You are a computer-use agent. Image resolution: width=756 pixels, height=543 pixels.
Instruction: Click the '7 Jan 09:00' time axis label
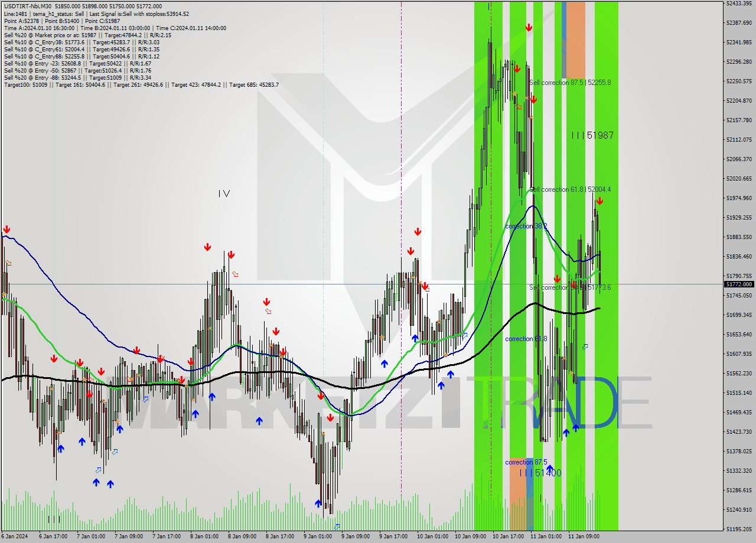coord(128,537)
